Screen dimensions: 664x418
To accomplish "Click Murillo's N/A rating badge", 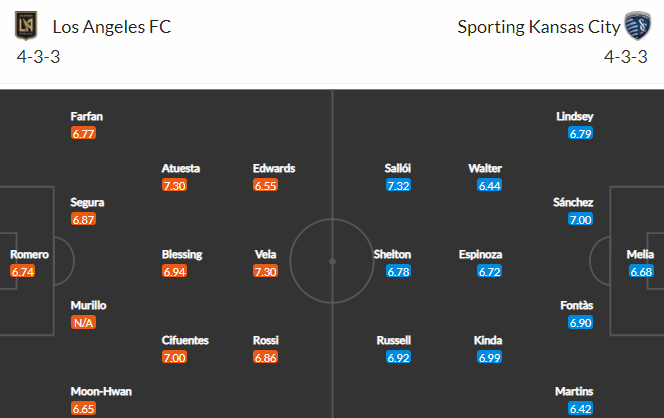I will tap(83, 323).
